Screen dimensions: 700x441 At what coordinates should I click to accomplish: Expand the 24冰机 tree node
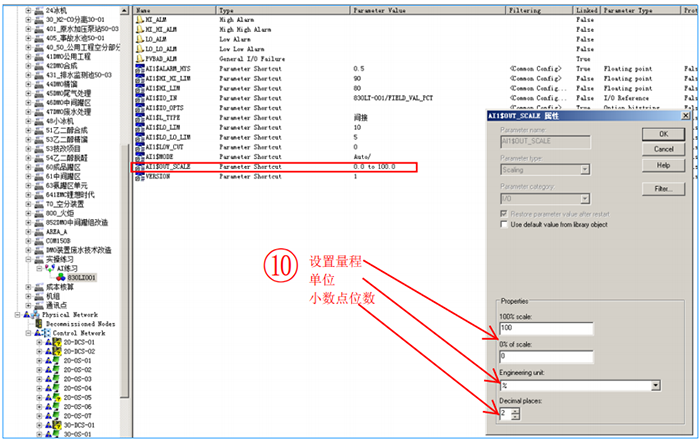(30, 9)
